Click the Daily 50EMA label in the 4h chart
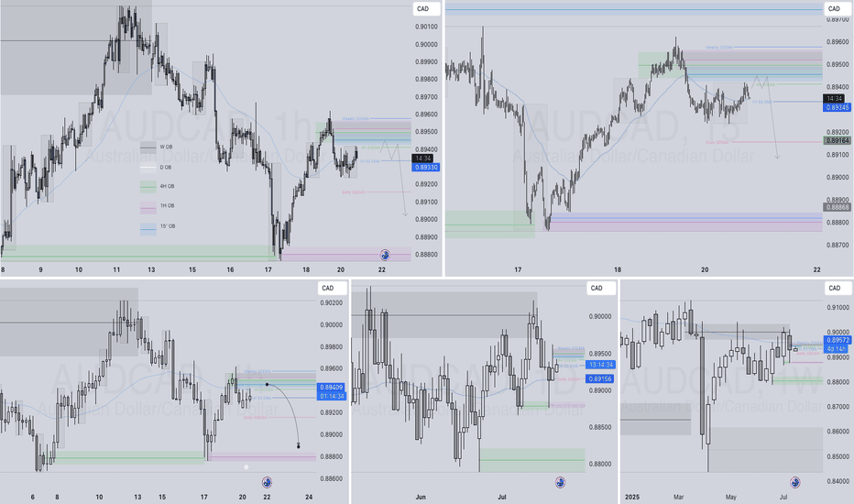 (255, 417)
